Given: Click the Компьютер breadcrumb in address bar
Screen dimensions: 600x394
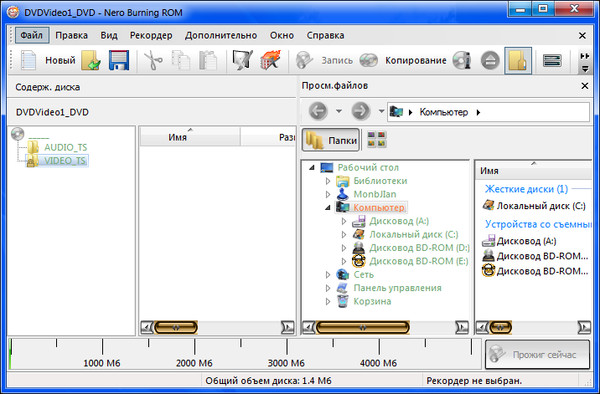Looking at the screenshot, I should pos(444,112).
